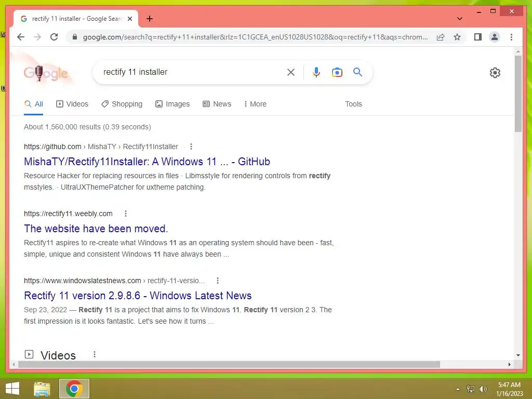Switch to the Shopping search tab
The height and width of the screenshot is (399, 532).
(x=122, y=104)
